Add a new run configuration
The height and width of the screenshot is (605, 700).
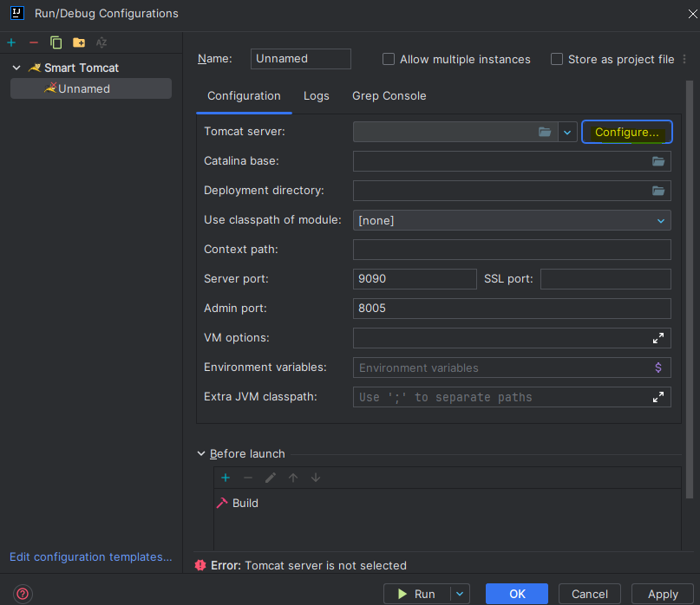point(11,42)
